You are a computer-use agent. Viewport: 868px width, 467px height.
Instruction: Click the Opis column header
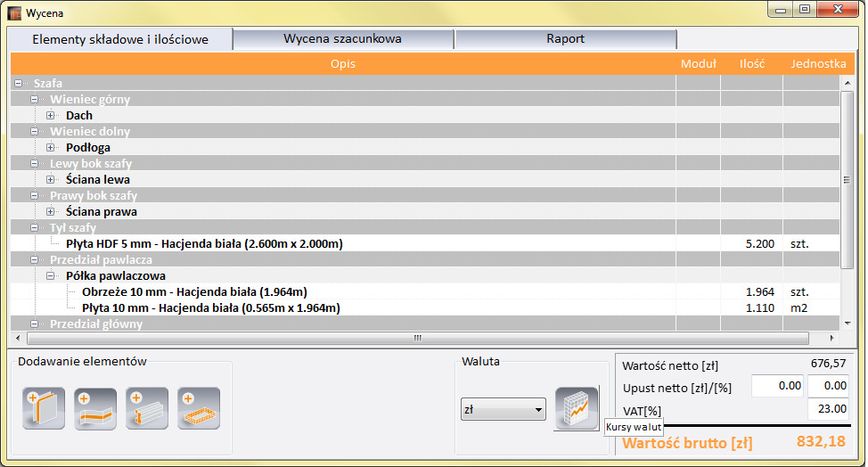(x=343, y=63)
